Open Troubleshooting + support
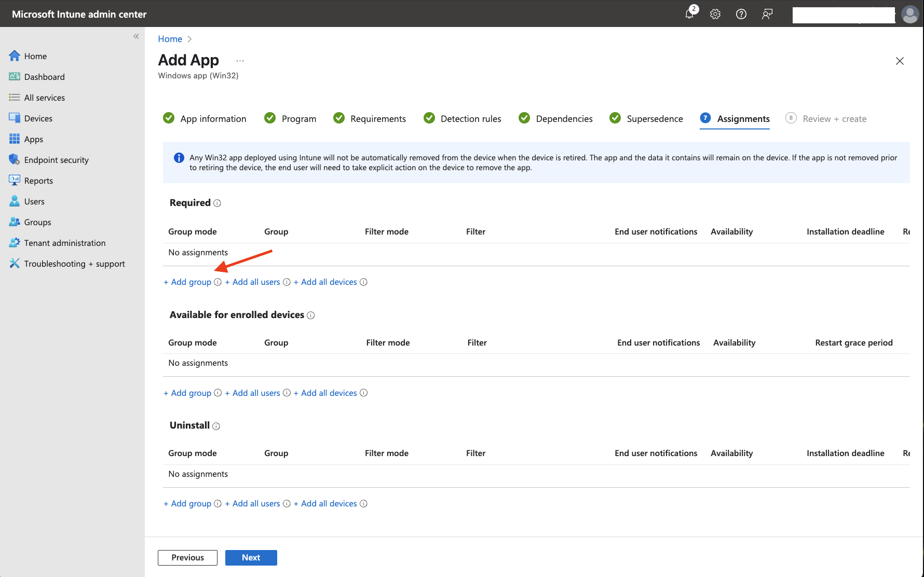Image resolution: width=924 pixels, height=577 pixels. click(74, 263)
